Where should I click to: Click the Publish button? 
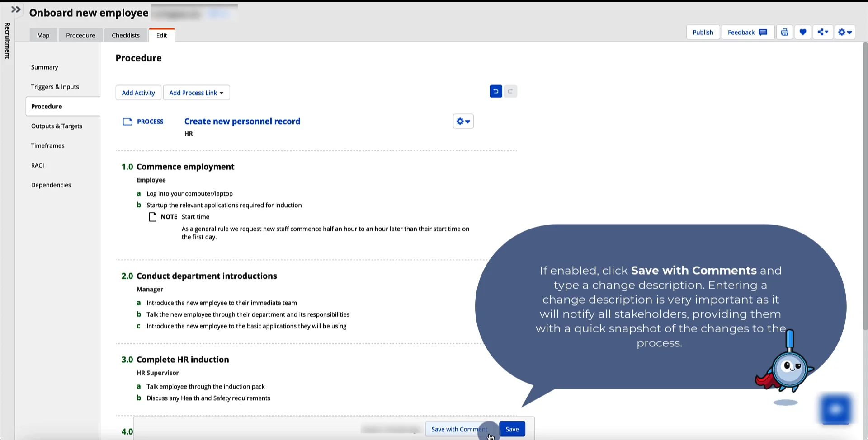tap(703, 32)
